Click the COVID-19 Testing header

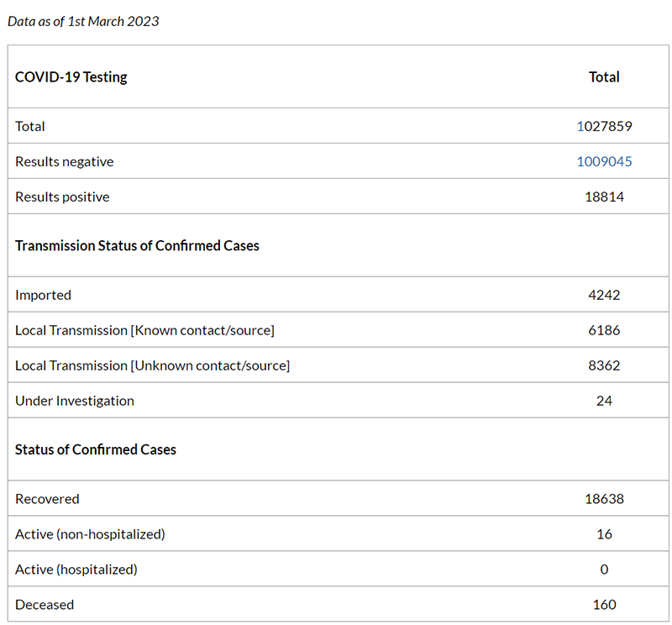pos(71,76)
